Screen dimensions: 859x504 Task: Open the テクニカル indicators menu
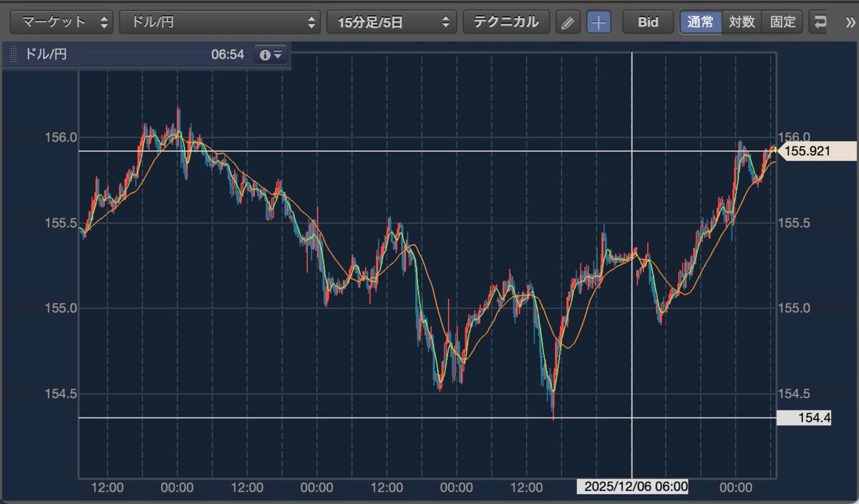coord(506,22)
